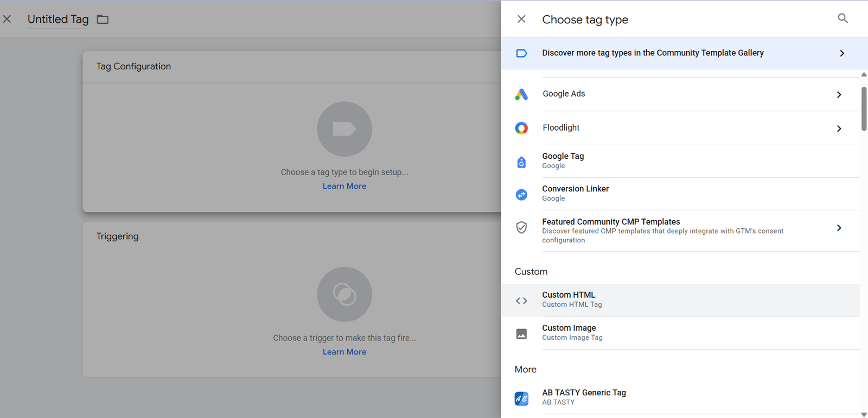This screenshot has height=418, width=868.
Task: Click the scrollbar up arrow
Action: [864, 75]
